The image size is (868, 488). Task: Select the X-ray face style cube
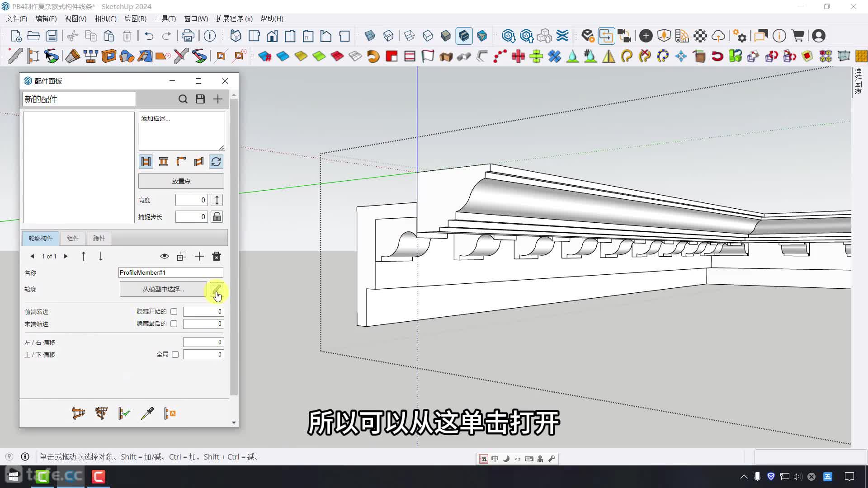pos(370,36)
